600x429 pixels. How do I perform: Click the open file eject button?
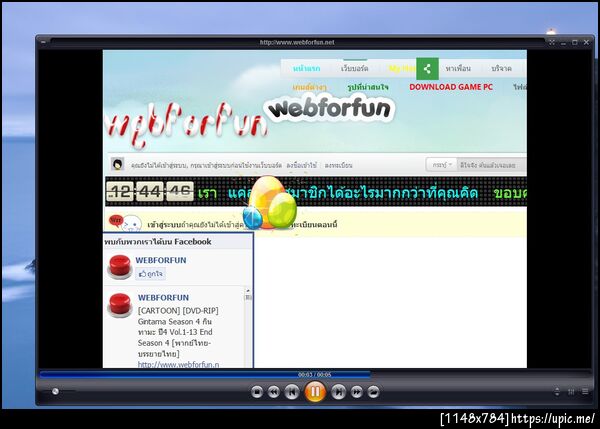pyautogui.click(x=373, y=392)
